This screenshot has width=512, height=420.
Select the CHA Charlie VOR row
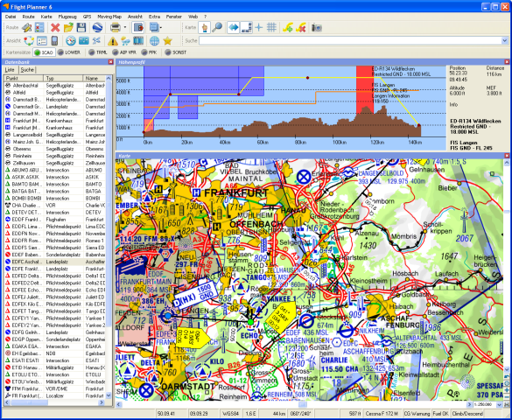point(55,206)
